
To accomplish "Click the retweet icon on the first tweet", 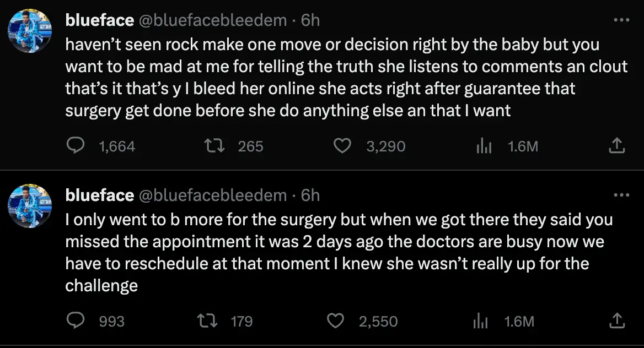I will (216, 145).
